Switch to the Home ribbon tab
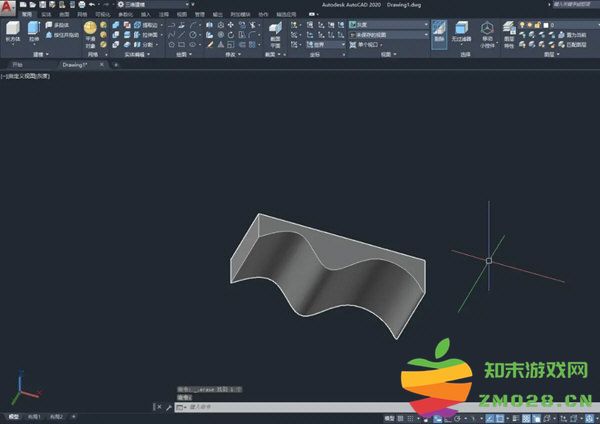Image resolution: width=600 pixels, height=424 pixels. (27, 15)
